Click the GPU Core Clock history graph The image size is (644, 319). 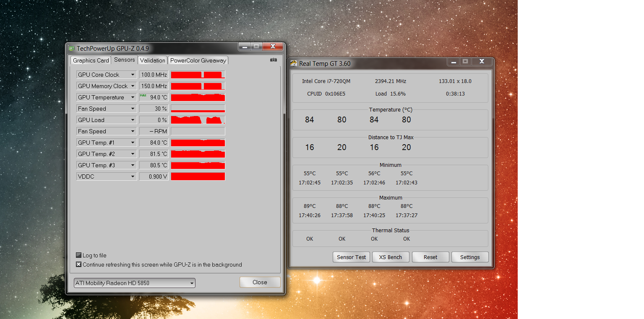198,75
